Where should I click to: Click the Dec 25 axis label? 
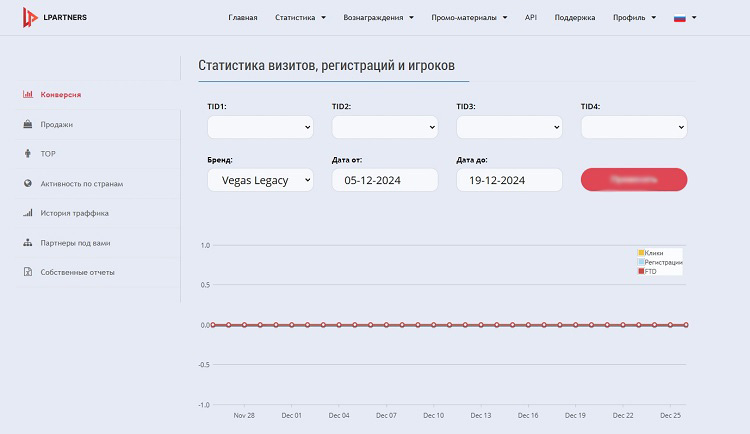[670, 415]
